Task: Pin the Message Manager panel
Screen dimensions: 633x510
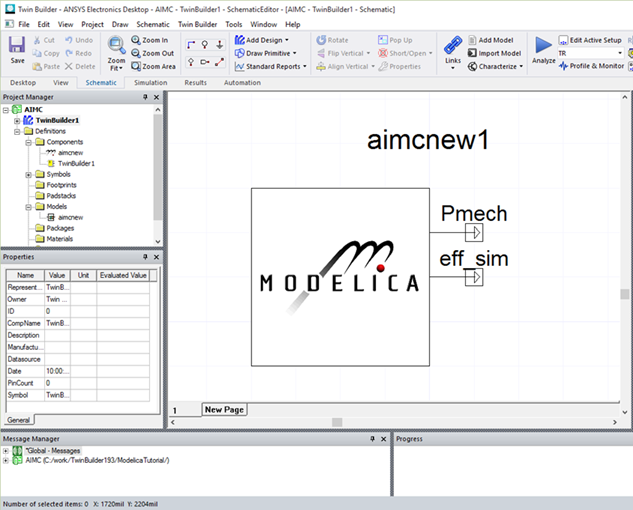Action: (372, 439)
